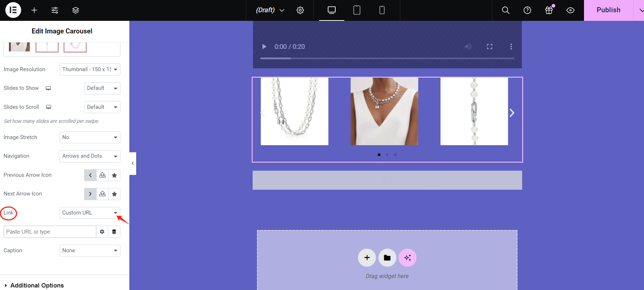Open Caption dropdown
This screenshot has width=644, height=290.
(x=90, y=250)
